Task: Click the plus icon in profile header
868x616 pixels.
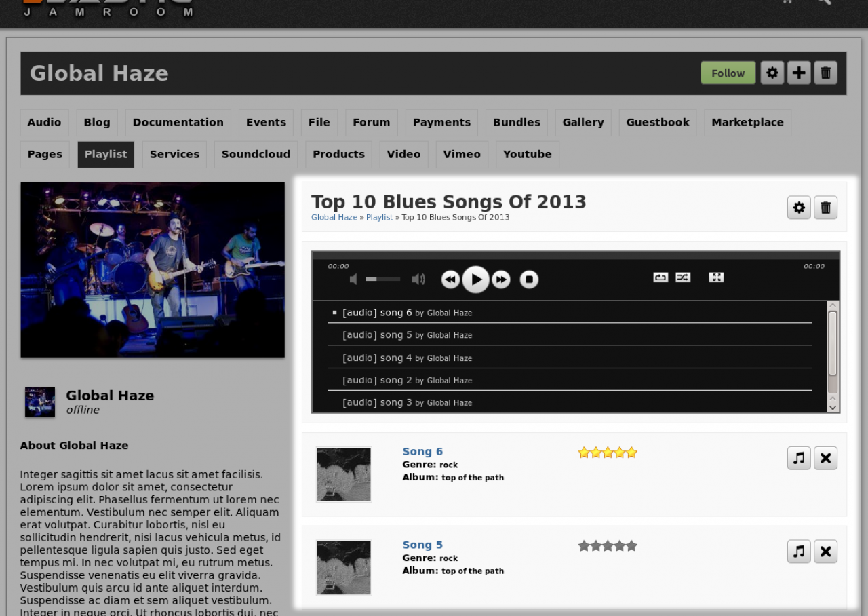Action: (799, 73)
